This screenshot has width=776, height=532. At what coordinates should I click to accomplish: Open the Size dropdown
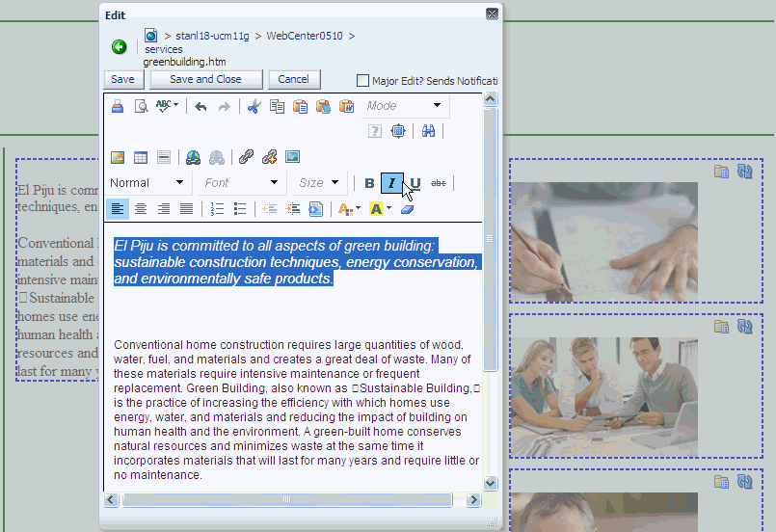point(319,182)
